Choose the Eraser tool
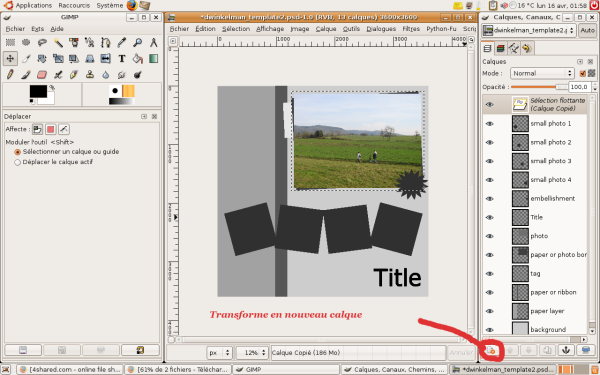 click(42, 74)
